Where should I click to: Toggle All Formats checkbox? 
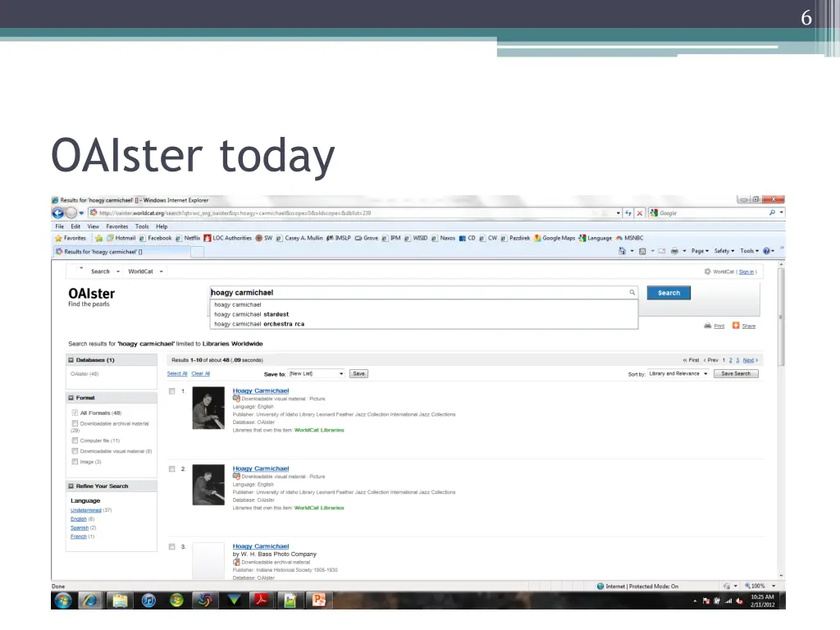click(x=75, y=413)
